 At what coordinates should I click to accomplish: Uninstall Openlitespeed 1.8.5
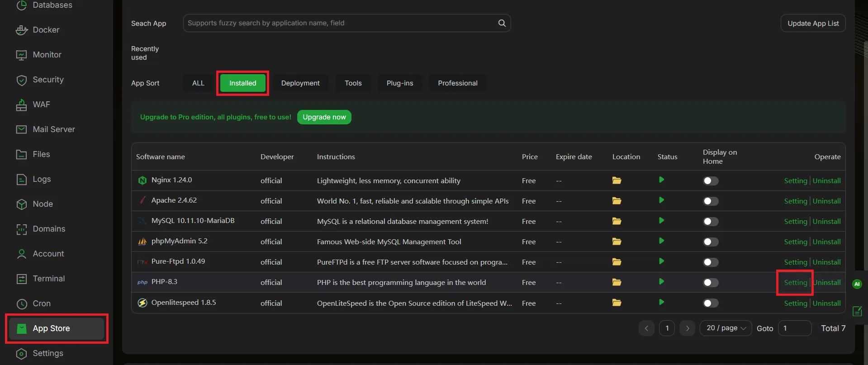[x=827, y=303]
